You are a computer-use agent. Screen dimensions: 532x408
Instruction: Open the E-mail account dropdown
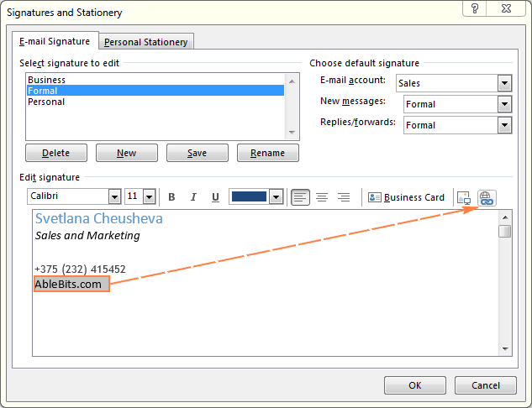[x=504, y=83]
